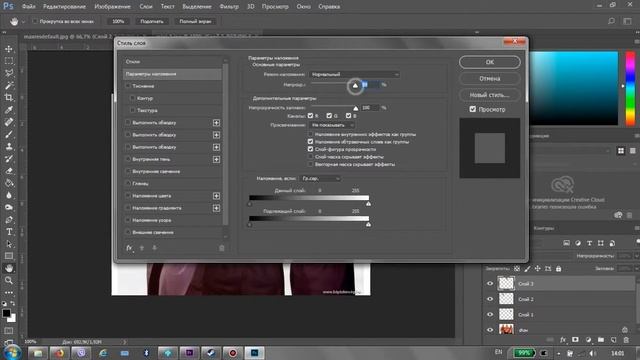
Task: Select the Eraser tool
Action: coord(9,171)
